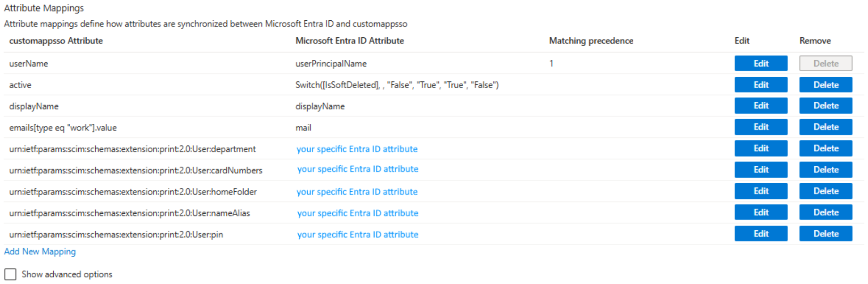Viewport: 868px width, 284px height.
Task: Edit the User:nameAlias mapping
Action: click(761, 212)
